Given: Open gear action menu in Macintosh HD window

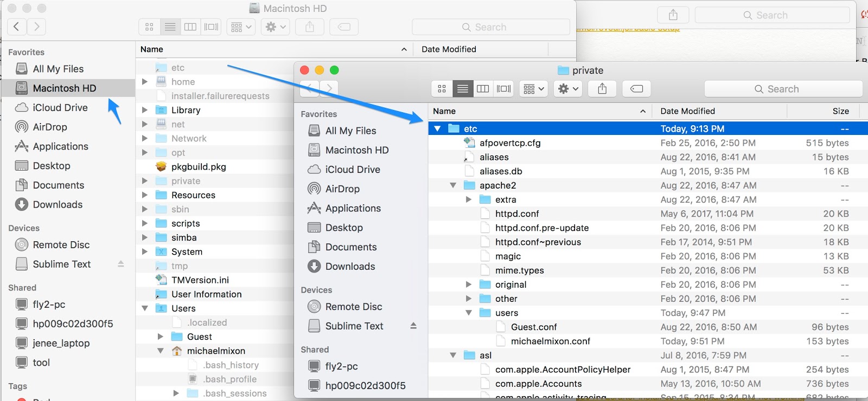Looking at the screenshot, I should [276, 27].
